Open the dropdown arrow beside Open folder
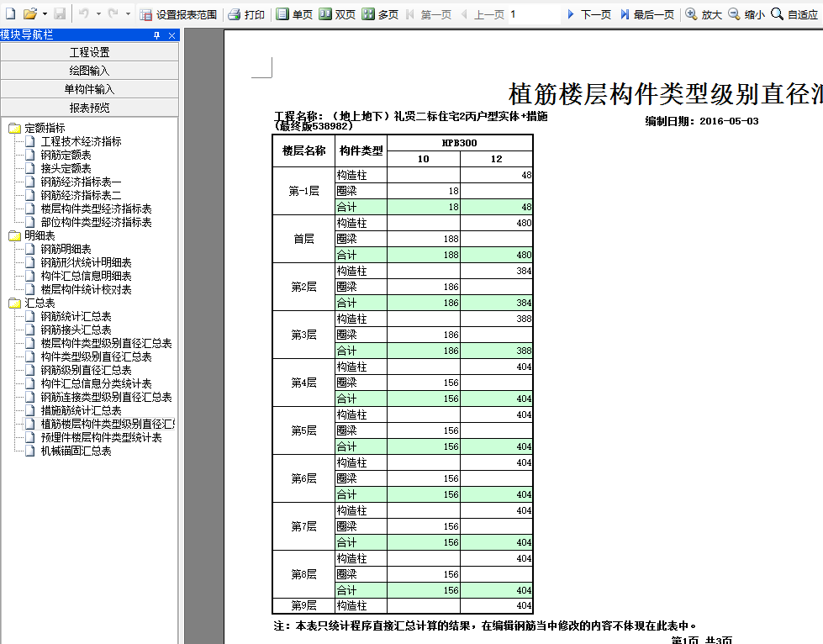The height and width of the screenshot is (644, 823). coord(45,14)
